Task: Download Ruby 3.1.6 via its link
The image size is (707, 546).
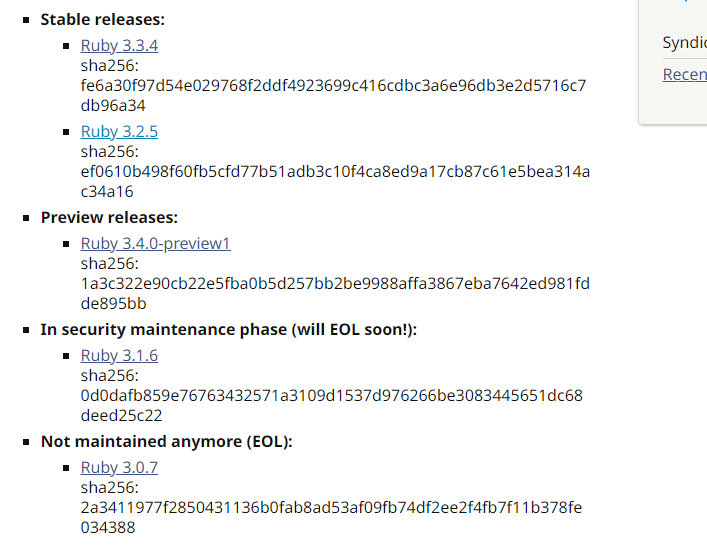Action: 119,356
